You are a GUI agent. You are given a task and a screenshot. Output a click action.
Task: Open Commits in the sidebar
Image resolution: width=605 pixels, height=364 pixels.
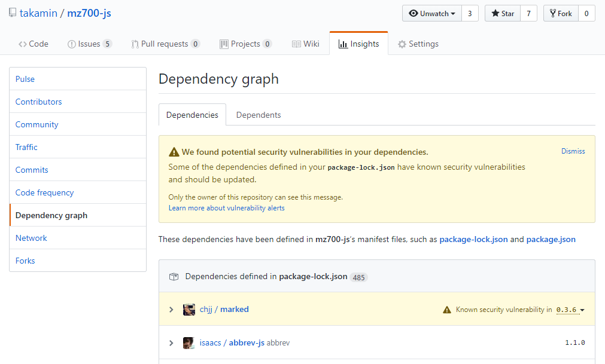coord(78,170)
